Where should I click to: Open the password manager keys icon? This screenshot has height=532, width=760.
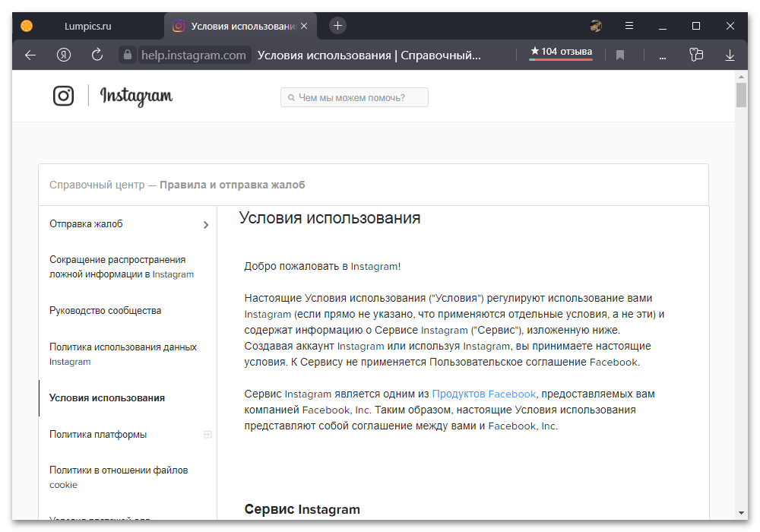click(696, 55)
